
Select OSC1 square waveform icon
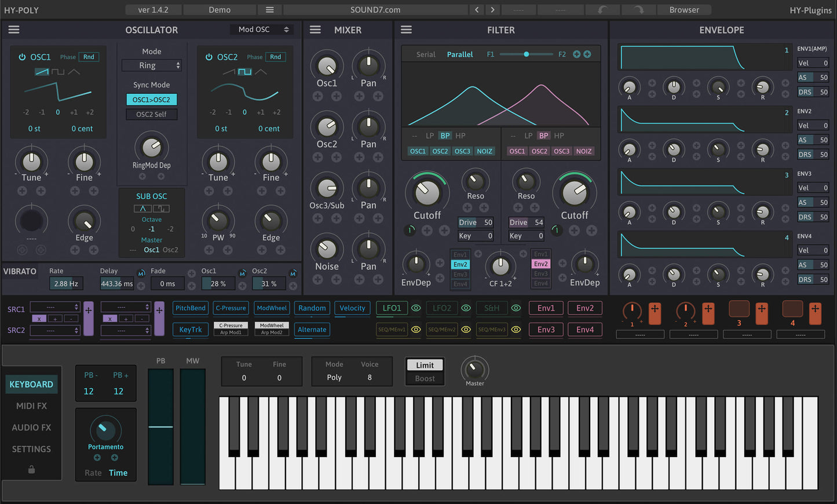tap(58, 72)
